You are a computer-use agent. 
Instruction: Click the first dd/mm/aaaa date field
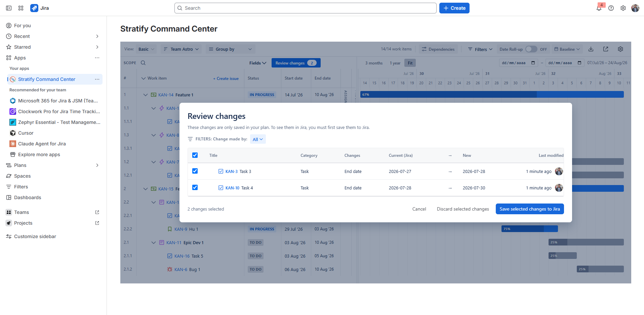click(x=518, y=63)
